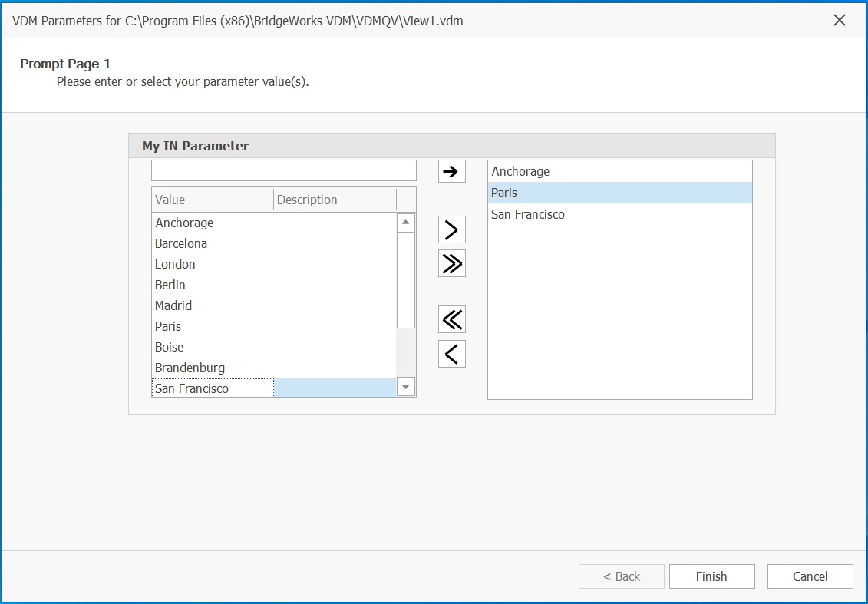Viewport: 868px width, 604px height.
Task: Click the parameter value text input field
Action: [x=283, y=170]
